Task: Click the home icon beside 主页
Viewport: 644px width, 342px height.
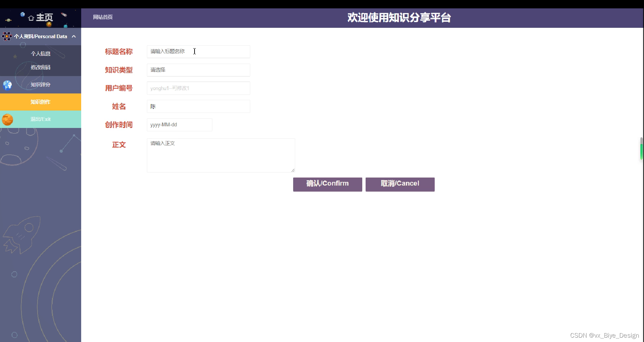Action: click(31, 18)
